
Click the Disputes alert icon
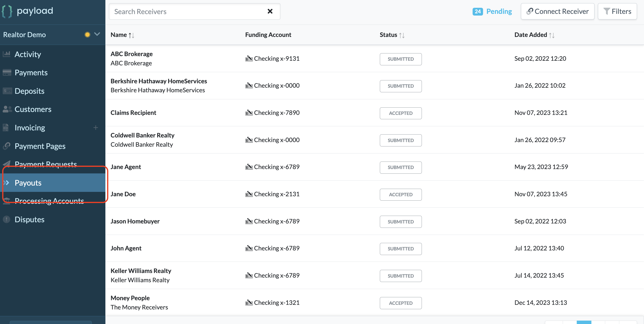click(7, 219)
